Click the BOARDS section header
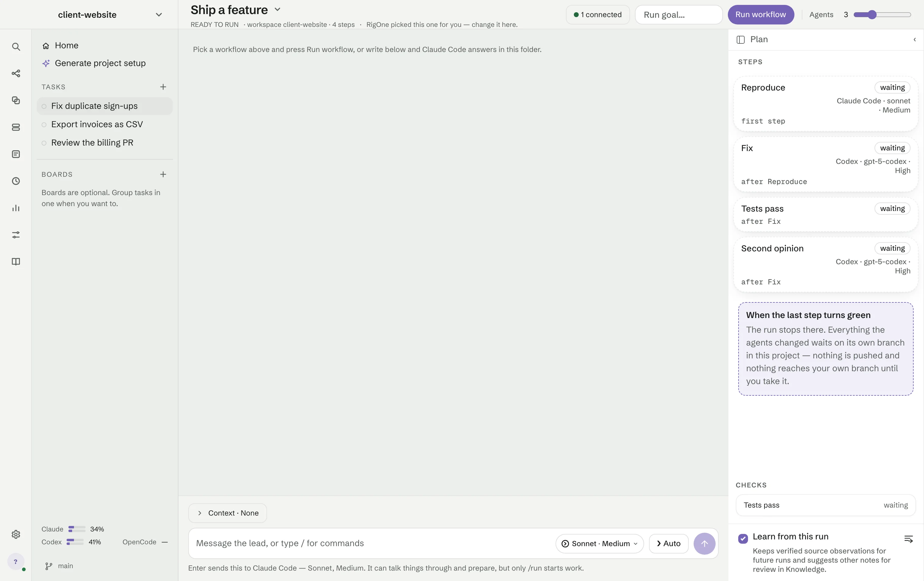This screenshot has width=924, height=581. click(x=57, y=174)
